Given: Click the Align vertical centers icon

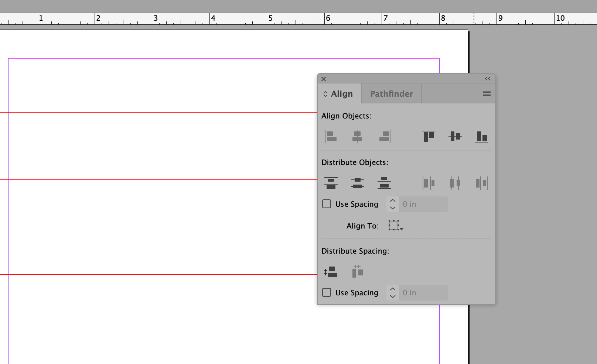Looking at the screenshot, I should pyautogui.click(x=455, y=136).
